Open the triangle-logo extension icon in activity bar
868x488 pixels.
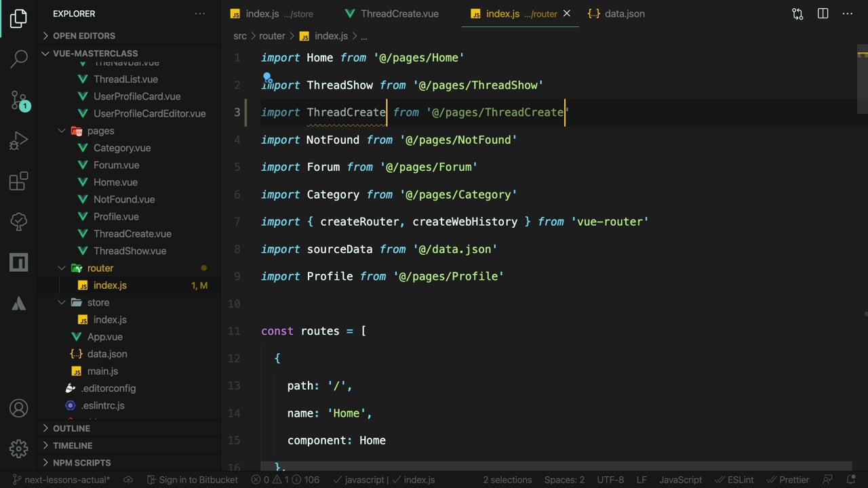(18, 303)
